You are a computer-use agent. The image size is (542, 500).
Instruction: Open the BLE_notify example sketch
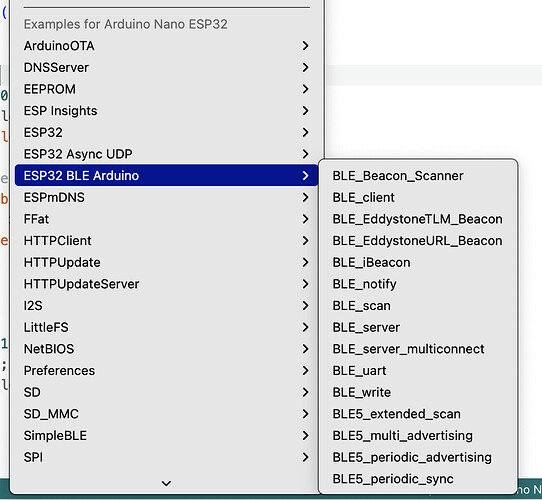pyautogui.click(x=418, y=284)
